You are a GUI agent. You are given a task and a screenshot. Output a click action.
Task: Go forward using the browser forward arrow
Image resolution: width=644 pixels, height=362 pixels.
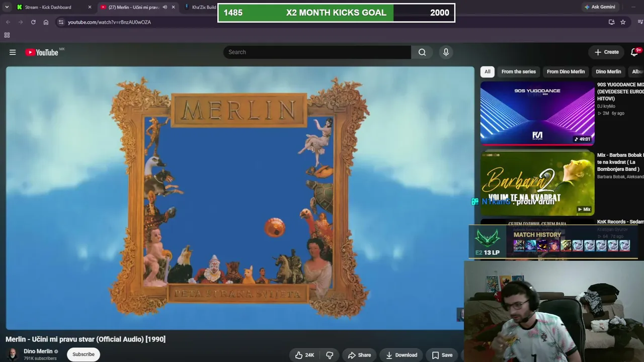point(21,22)
